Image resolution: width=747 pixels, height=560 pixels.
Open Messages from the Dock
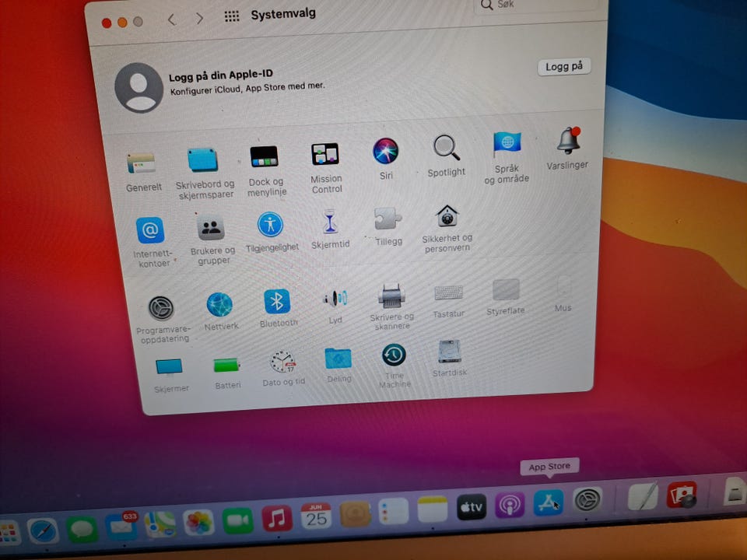(x=82, y=529)
